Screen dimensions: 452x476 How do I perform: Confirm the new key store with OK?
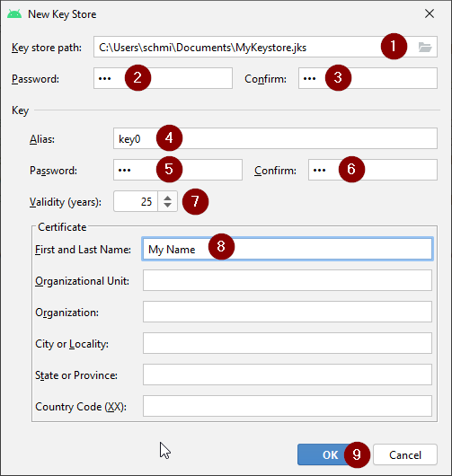tap(330, 454)
